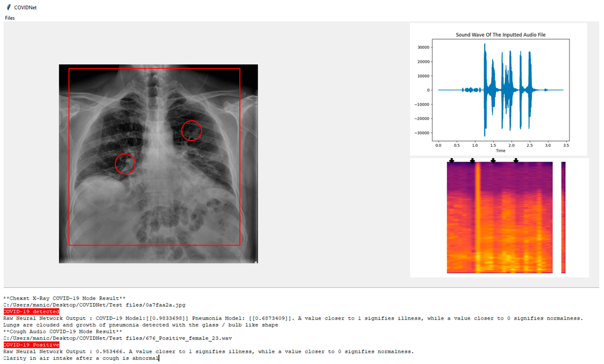
Task: Click the Tk feather icon in title bar
Action: tap(9, 7)
